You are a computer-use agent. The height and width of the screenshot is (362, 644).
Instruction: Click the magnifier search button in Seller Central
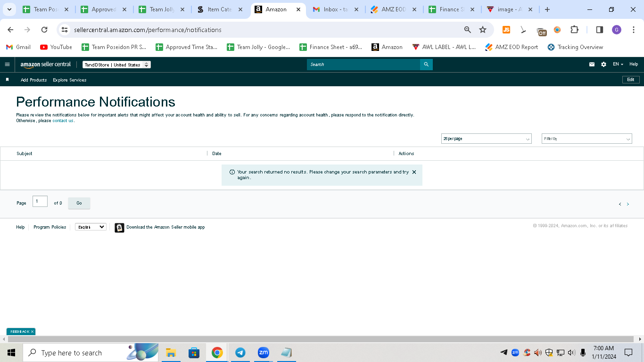(426, 65)
